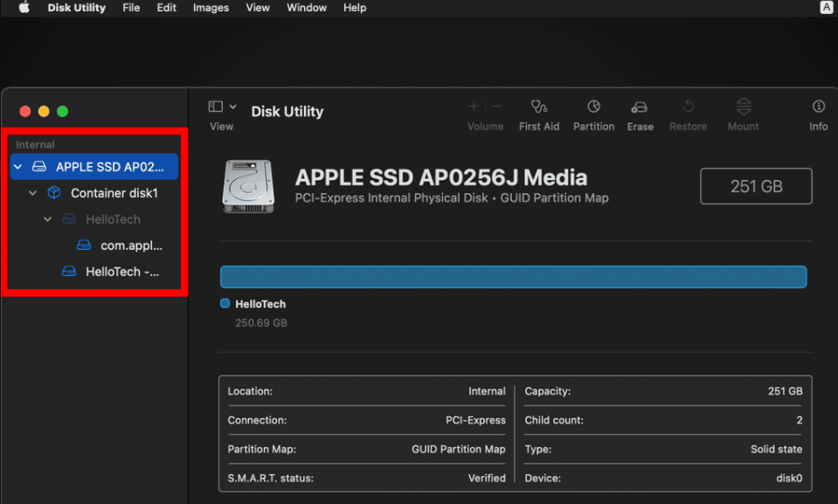Click the com.appl... disk icon

coord(84,245)
